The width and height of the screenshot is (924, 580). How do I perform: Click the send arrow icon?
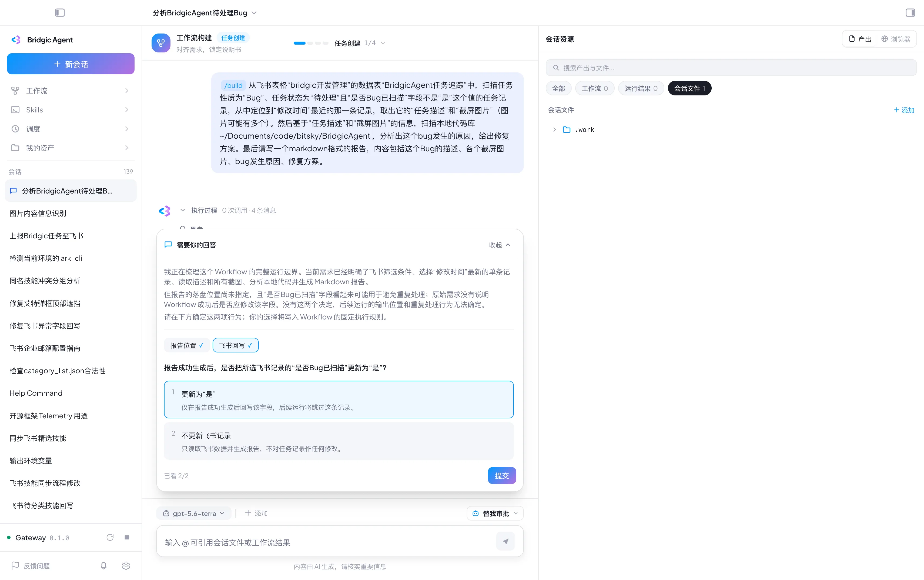pyautogui.click(x=505, y=542)
